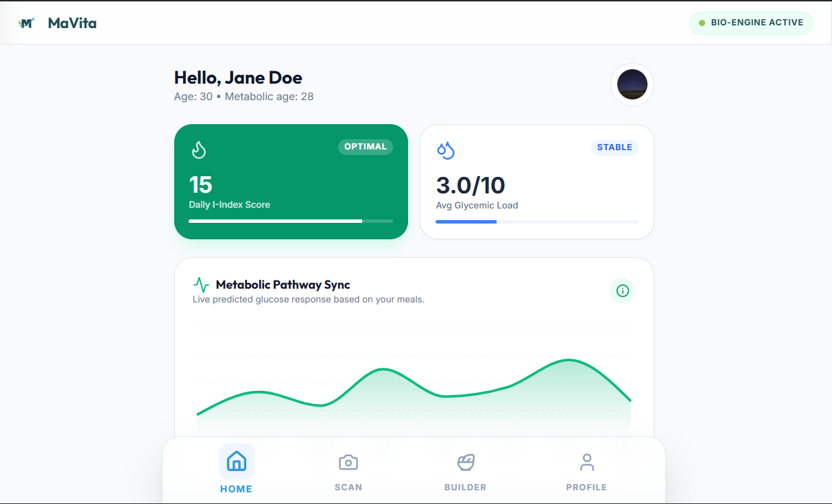Click the BIO-ENGINE ACTIVE status badge

751,23
